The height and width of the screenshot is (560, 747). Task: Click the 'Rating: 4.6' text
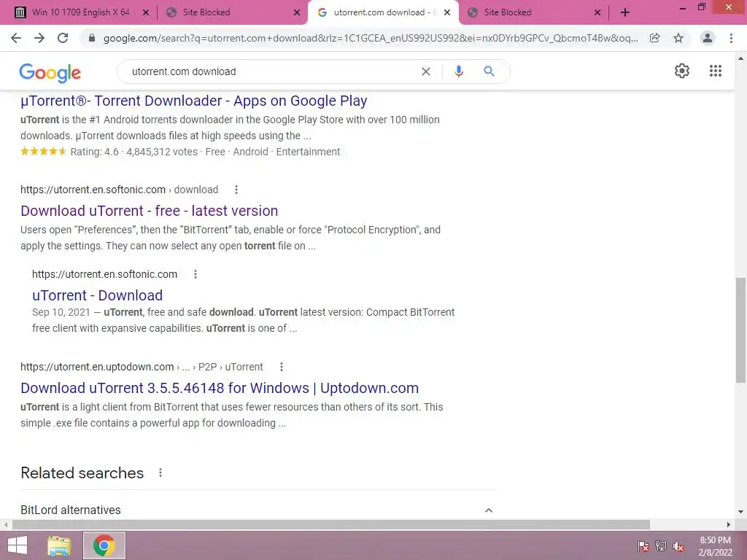pos(94,152)
